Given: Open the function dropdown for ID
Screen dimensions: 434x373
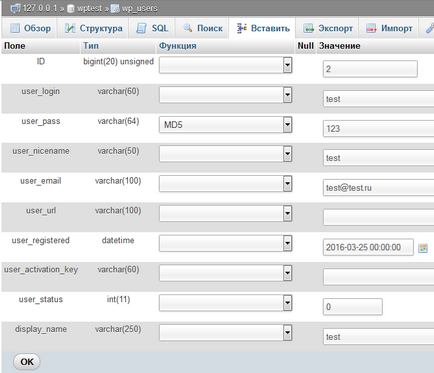Looking at the screenshot, I should 226,65.
